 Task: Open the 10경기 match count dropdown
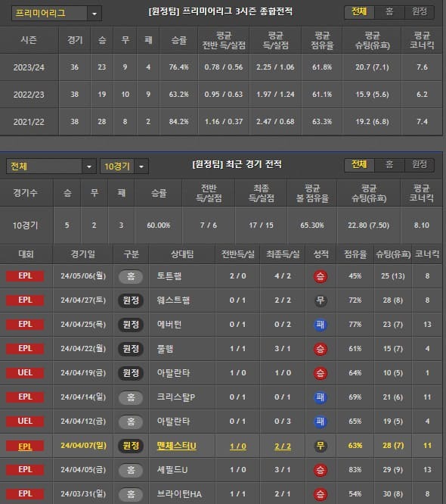tap(124, 166)
